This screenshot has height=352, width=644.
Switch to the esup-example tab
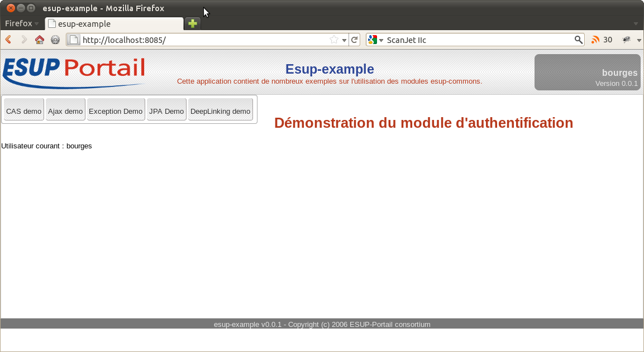[114, 24]
